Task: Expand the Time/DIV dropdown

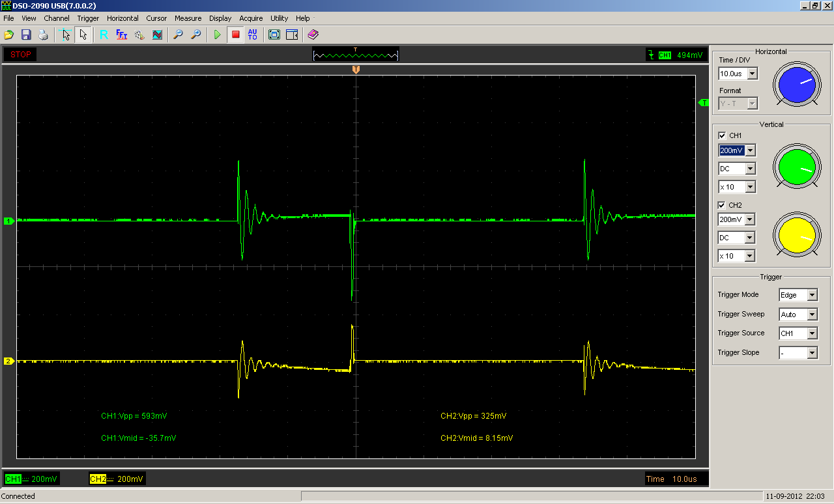Action: click(752, 74)
